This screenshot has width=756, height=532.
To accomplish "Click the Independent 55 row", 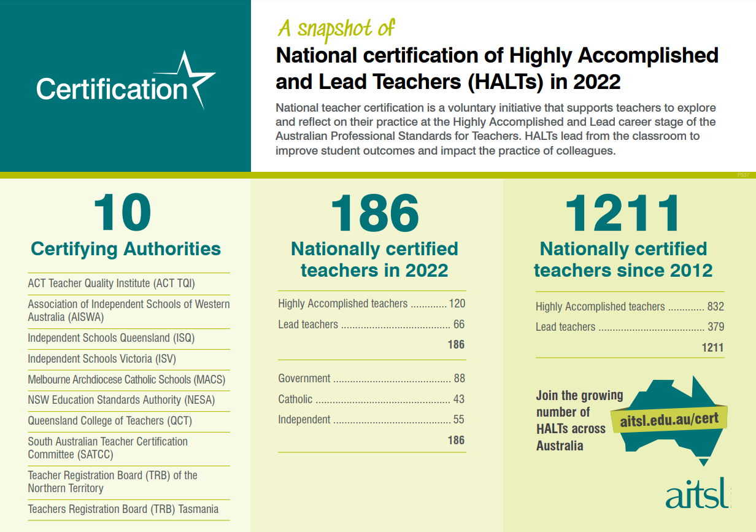I will pos(372,420).
